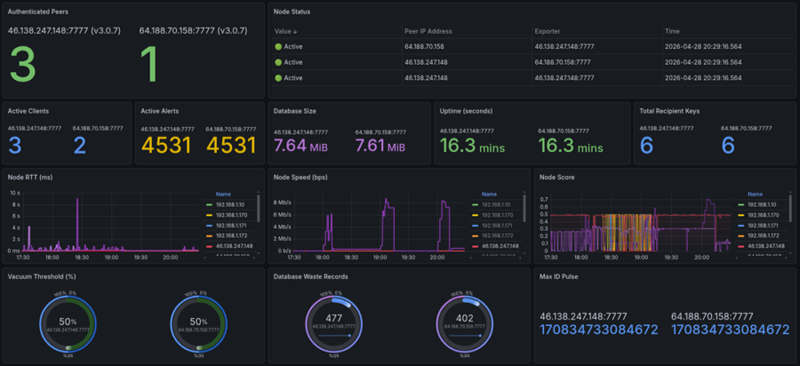
Task: Open orange color swatch for 192.168.1.172 in Node RTT legend
Action: point(209,236)
